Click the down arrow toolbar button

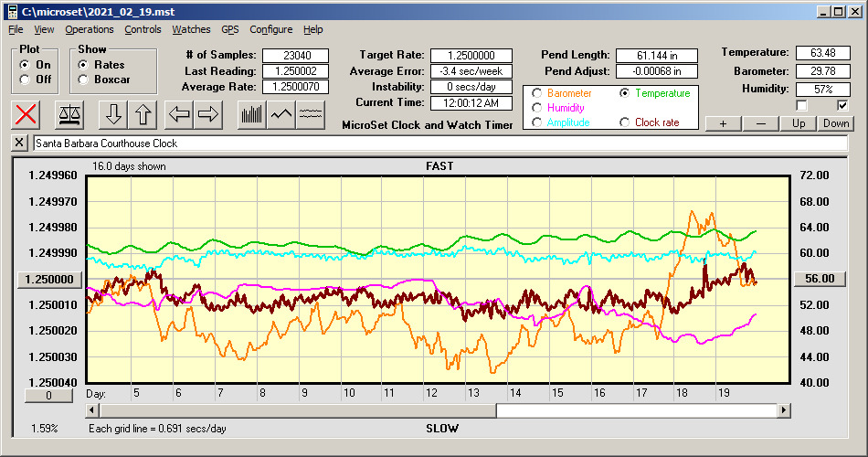tap(113, 114)
